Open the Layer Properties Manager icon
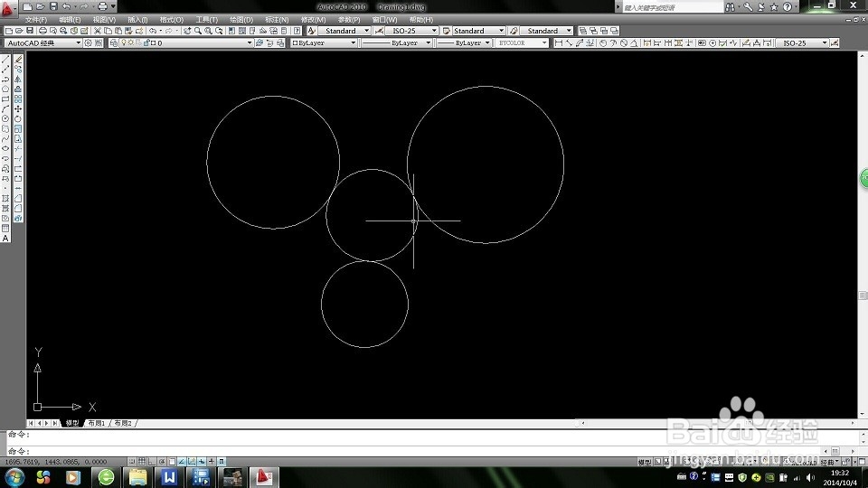The height and width of the screenshot is (488, 868). [114, 42]
